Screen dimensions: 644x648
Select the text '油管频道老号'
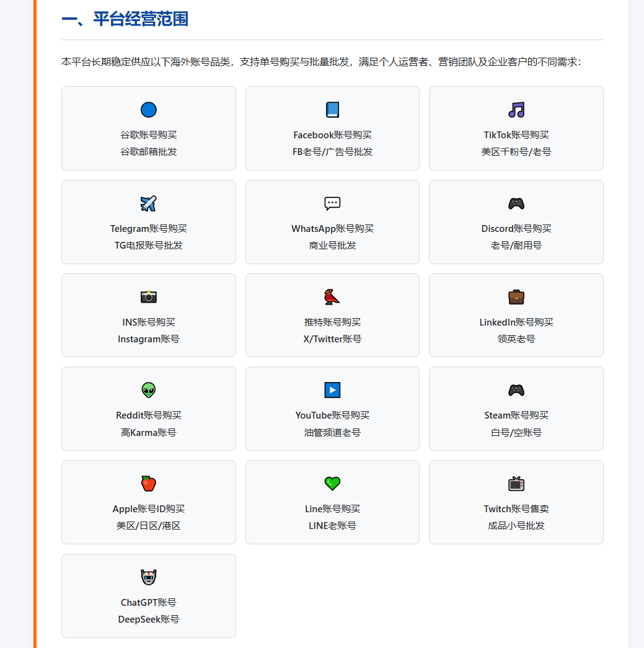point(332,432)
